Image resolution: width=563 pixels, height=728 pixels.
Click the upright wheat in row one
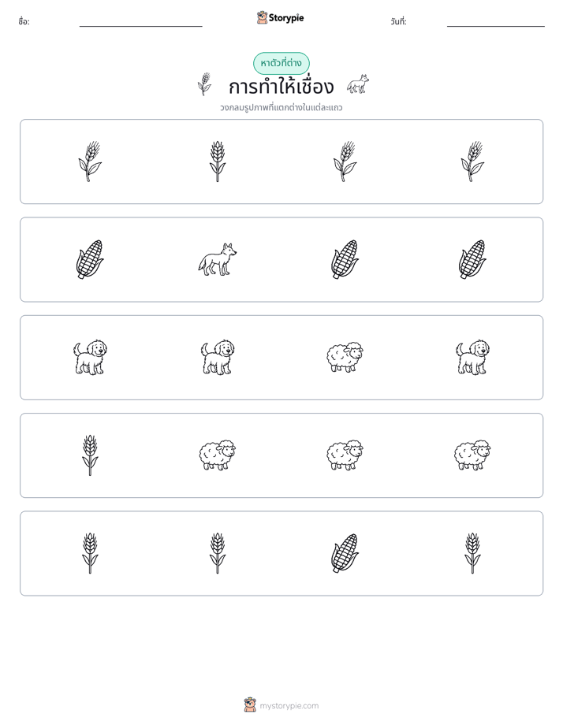coord(218,161)
